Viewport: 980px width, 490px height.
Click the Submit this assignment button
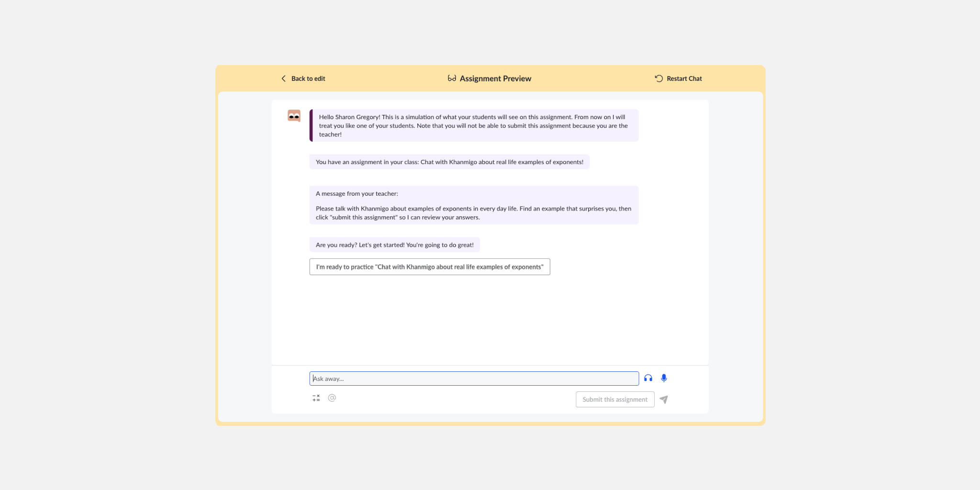click(614, 400)
